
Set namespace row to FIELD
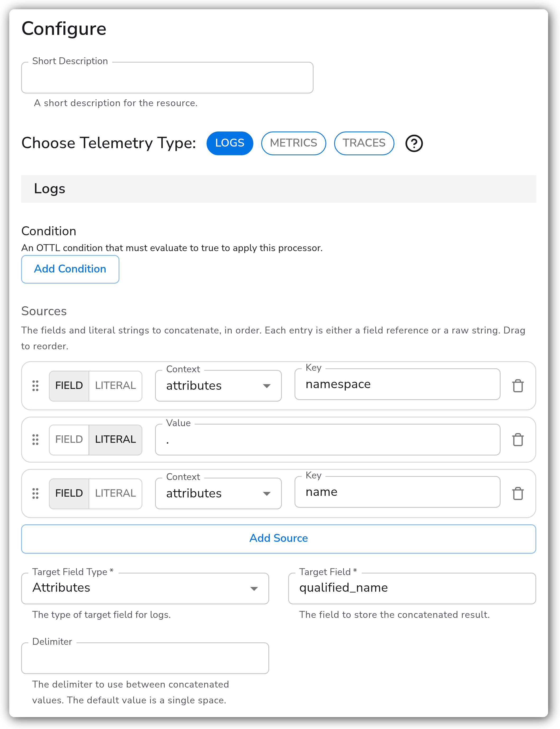pos(69,386)
